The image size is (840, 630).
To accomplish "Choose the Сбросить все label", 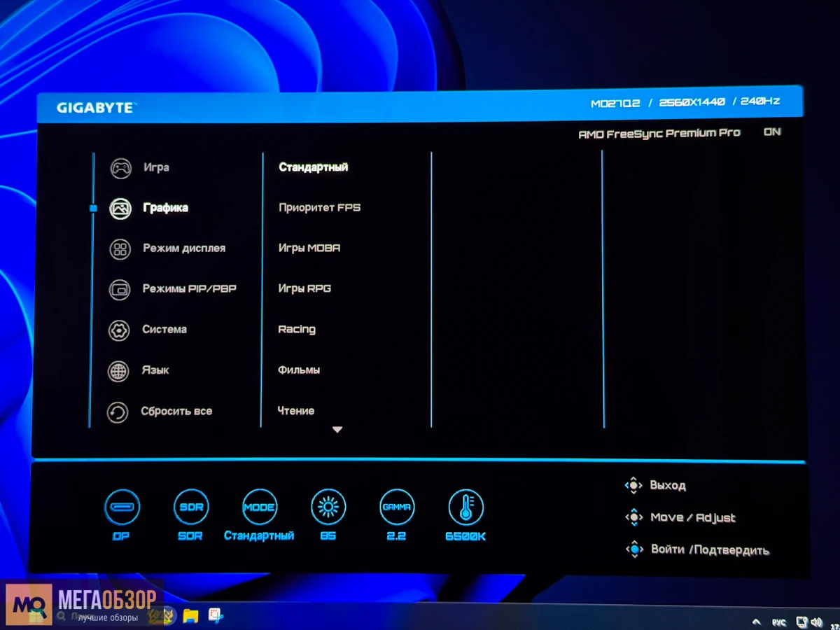I will [x=176, y=412].
